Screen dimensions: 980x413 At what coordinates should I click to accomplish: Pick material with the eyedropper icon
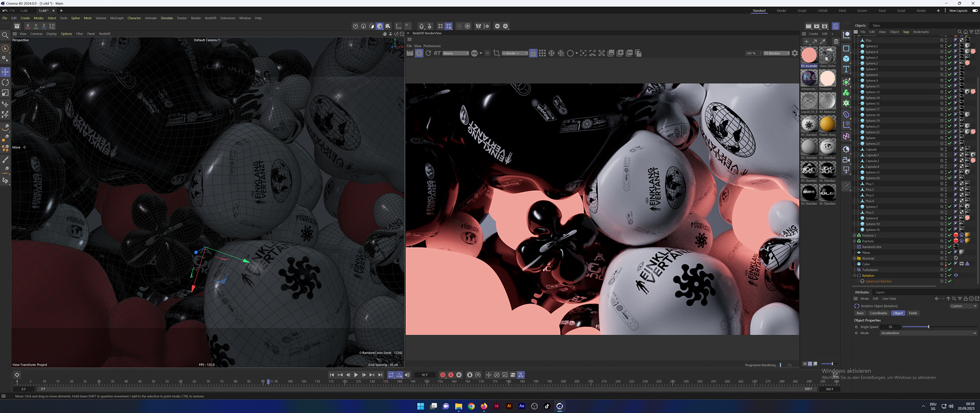coord(823,41)
